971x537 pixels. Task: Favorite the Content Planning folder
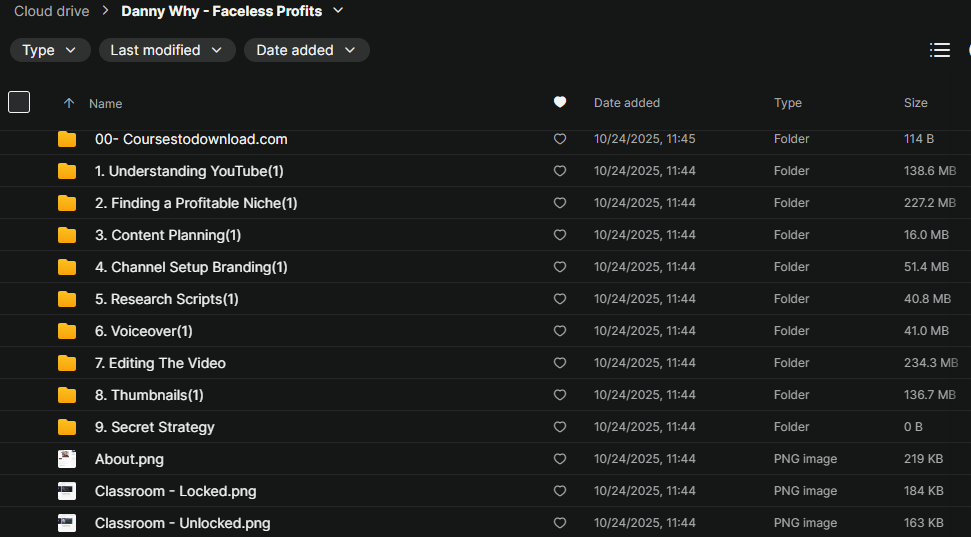560,235
